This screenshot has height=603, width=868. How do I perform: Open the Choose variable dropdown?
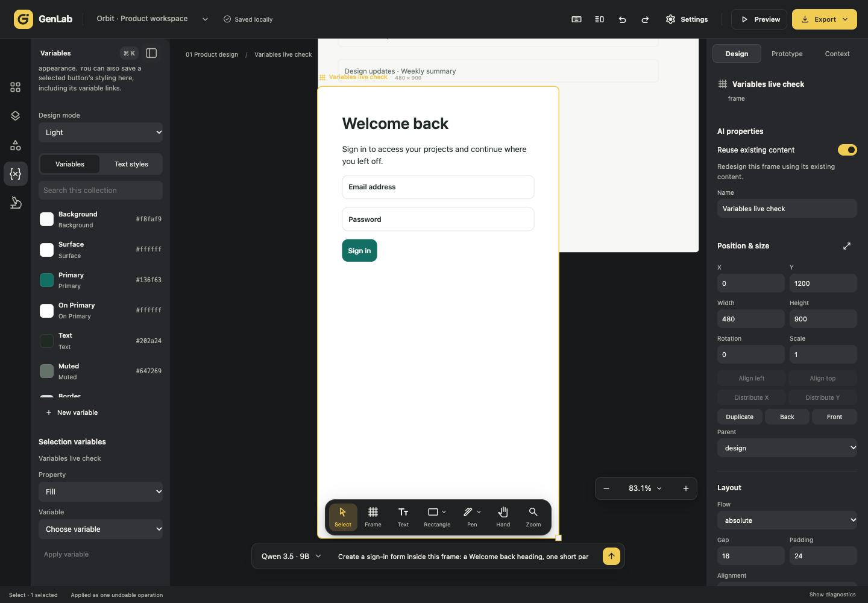101,529
